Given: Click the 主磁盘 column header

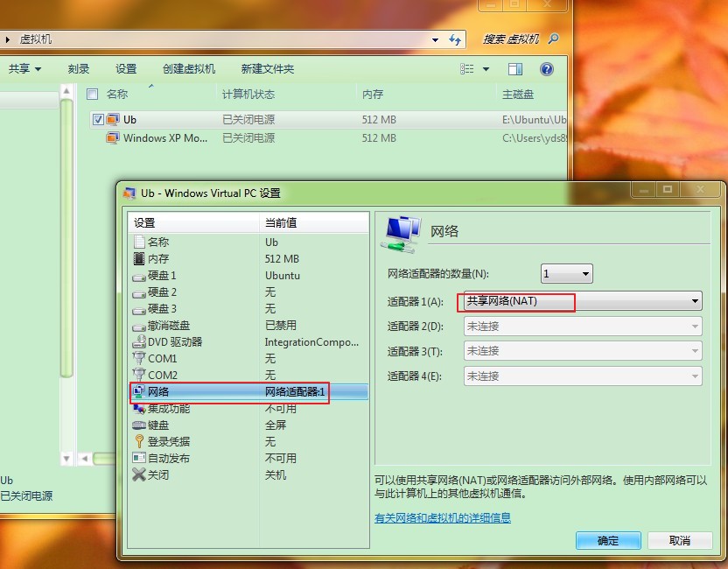Looking at the screenshot, I should click(518, 95).
